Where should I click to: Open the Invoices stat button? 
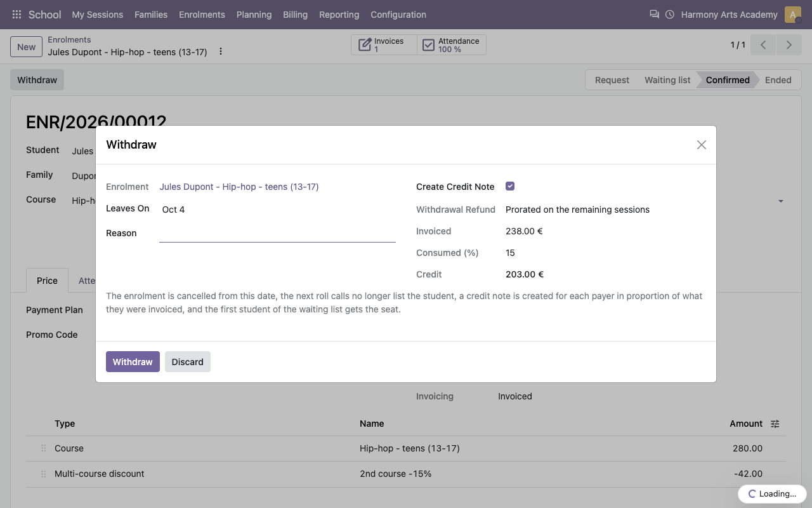[384, 45]
